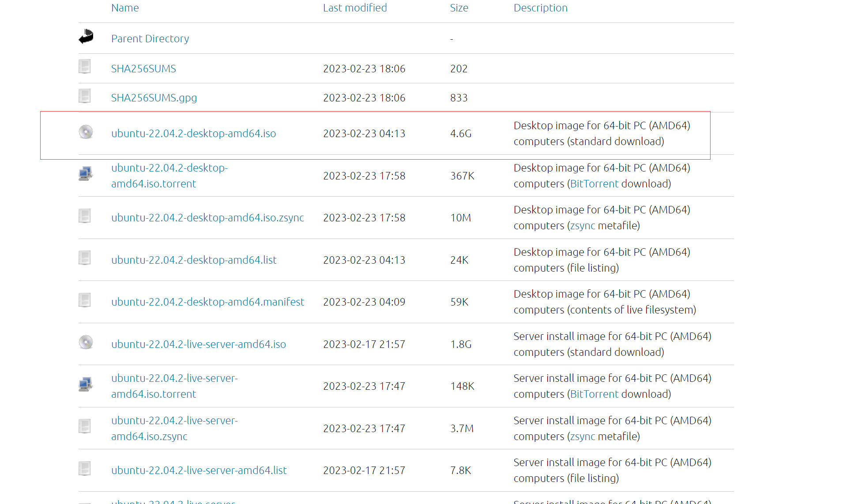Click the file icon for desktop-amd64.iso.zsync

pos(85,216)
